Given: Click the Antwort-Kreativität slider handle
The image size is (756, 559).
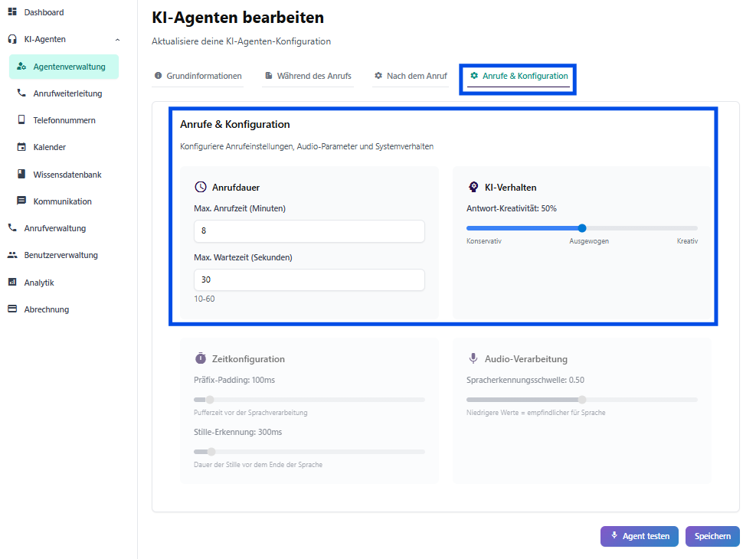Looking at the screenshot, I should (x=582, y=228).
